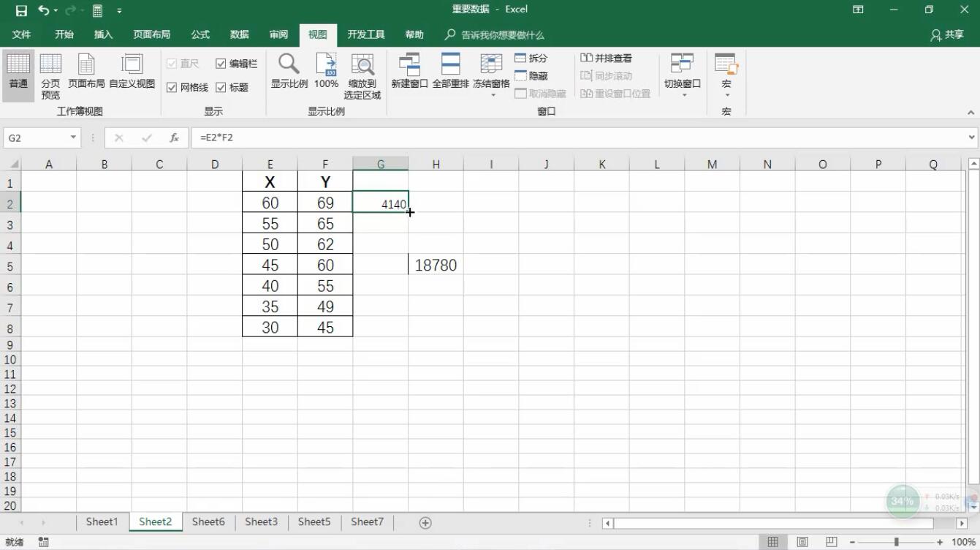Collapse the ribbon with the arrow
This screenshot has width=980, height=550.
(971, 113)
